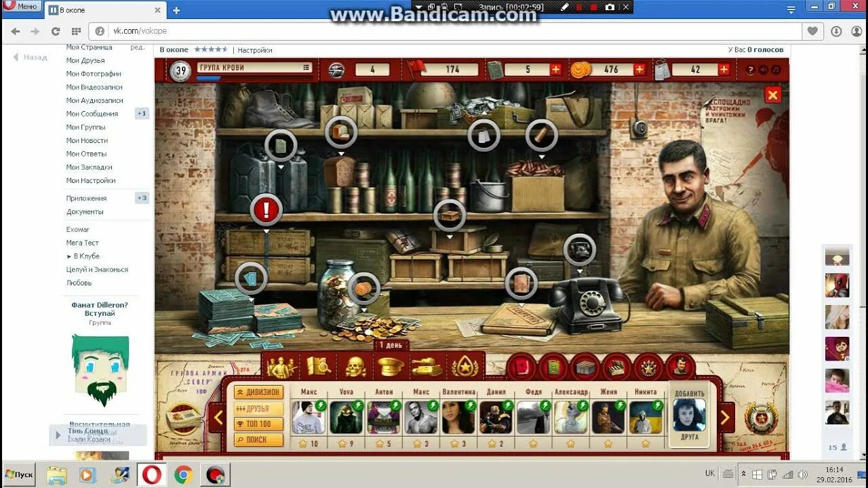Image resolution: width=868 pixels, height=488 pixels.
Task: Click the round red book button
Action: click(521, 367)
